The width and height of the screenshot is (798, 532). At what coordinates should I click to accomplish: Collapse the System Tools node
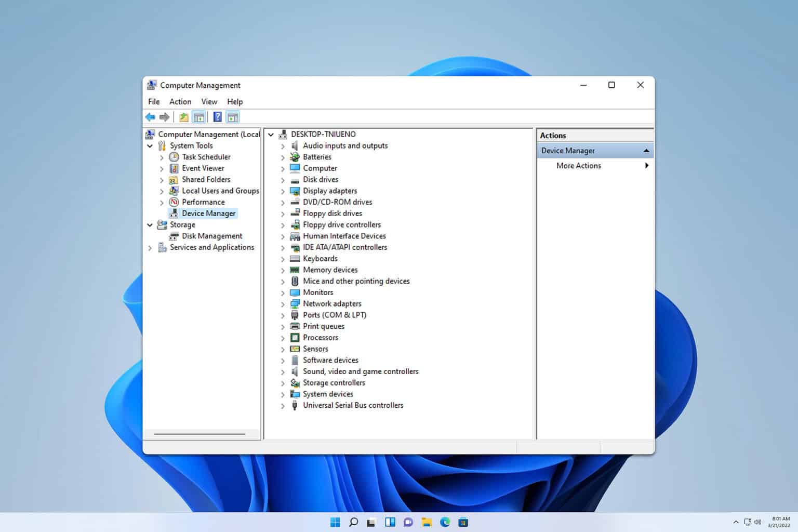(x=150, y=146)
